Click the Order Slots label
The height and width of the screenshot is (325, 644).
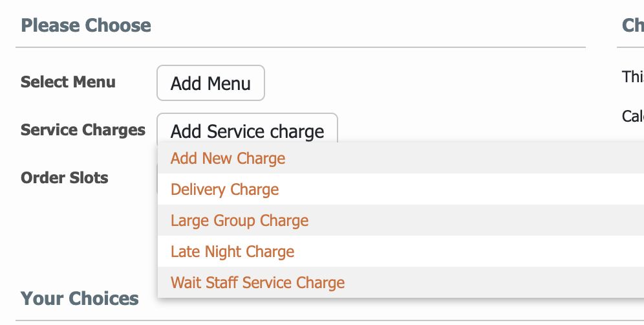click(x=65, y=178)
